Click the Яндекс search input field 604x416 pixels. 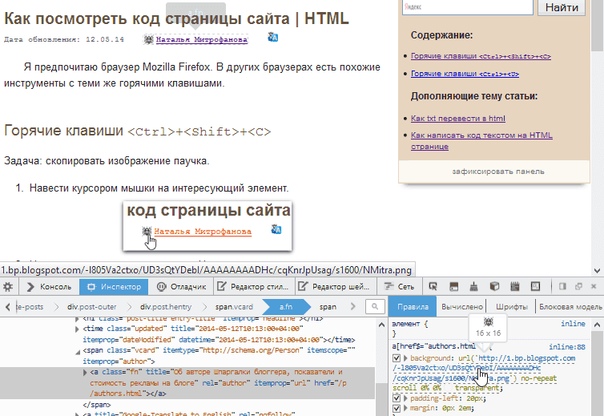pos(468,7)
